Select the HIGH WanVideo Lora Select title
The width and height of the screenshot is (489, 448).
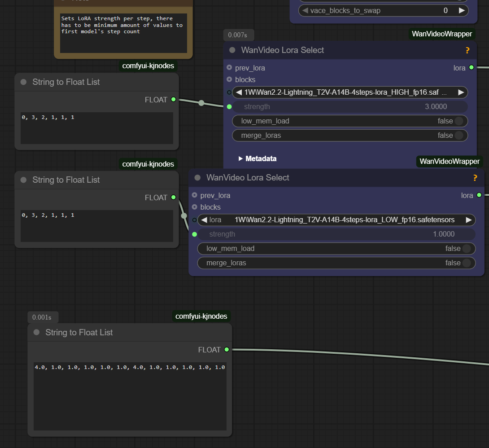pos(283,50)
